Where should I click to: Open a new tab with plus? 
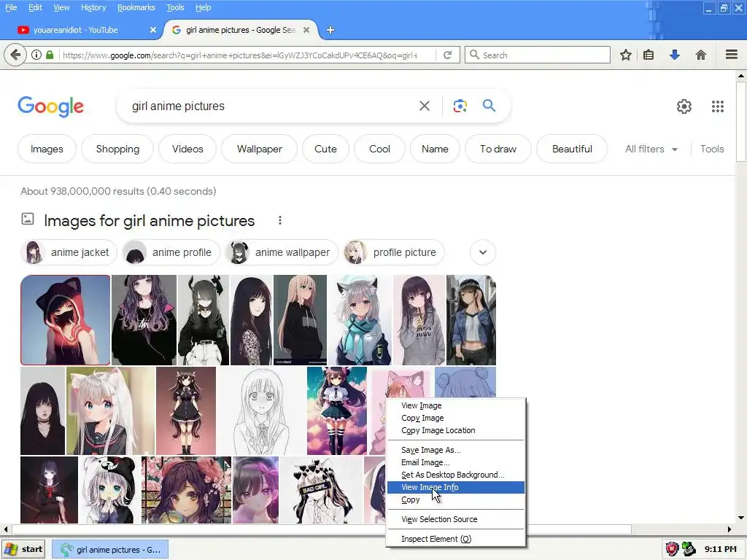330,30
